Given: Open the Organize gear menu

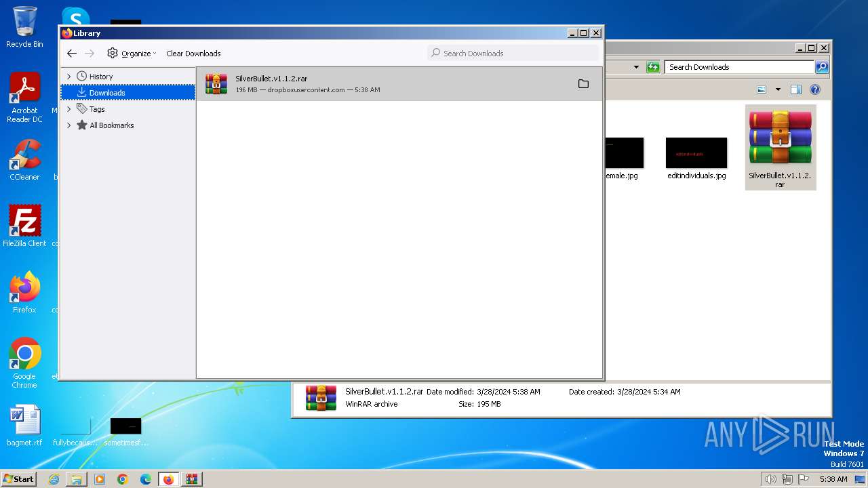Looking at the screenshot, I should coord(132,54).
